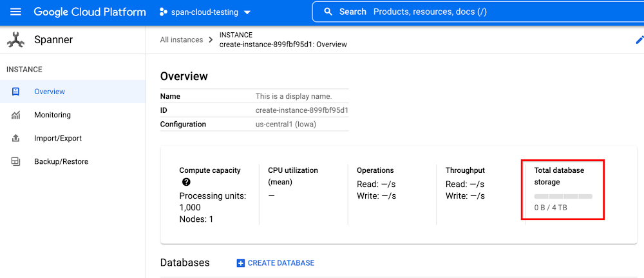Click the total database storage usage bar
This screenshot has height=278, width=644.
tap(563, 196)
